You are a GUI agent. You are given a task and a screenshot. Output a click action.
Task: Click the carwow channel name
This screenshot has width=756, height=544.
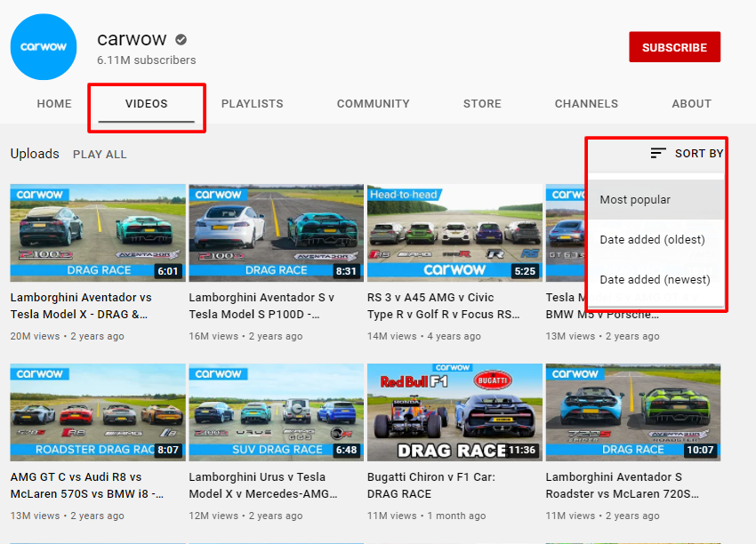pyautogui.click(x=133, y=39)
